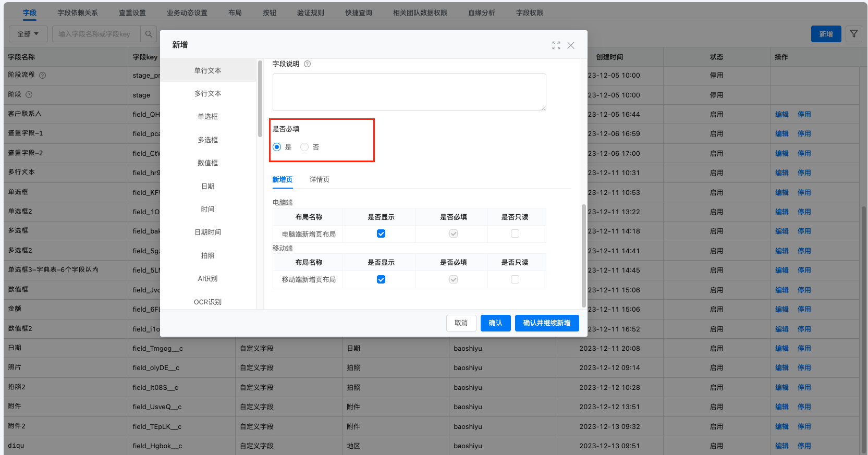
Task: Open the 全部 filter dropdown
Action: point(28,34)
